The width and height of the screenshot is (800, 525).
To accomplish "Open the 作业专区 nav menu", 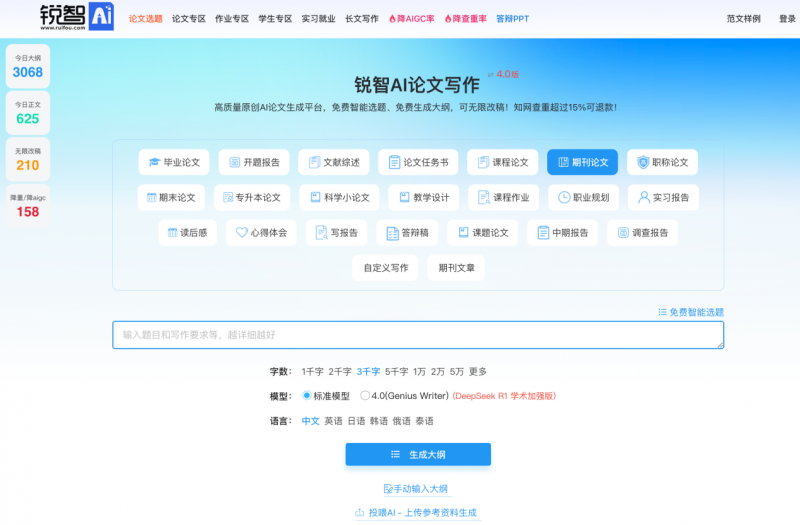I will point(232,19).
